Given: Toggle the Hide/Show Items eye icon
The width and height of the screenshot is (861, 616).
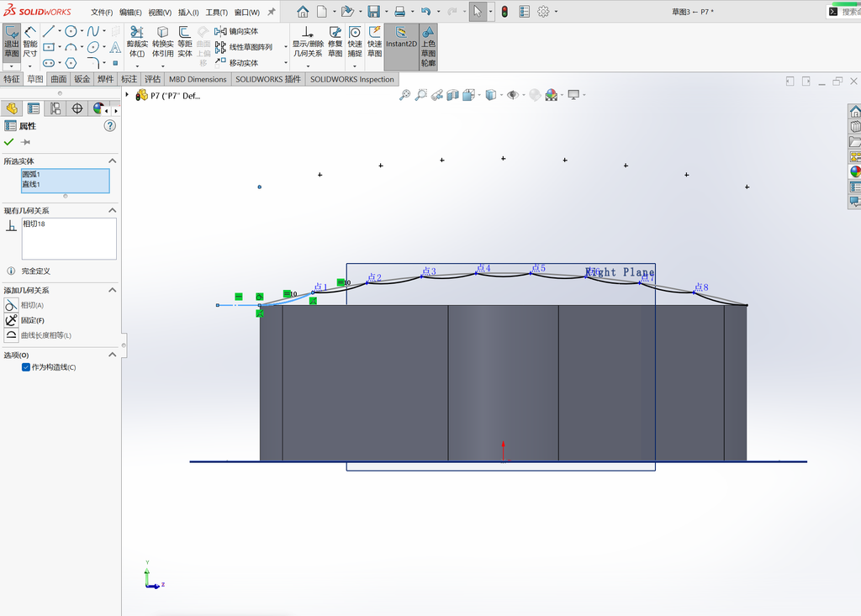Looking at the screenshot, I should [512, 95].
